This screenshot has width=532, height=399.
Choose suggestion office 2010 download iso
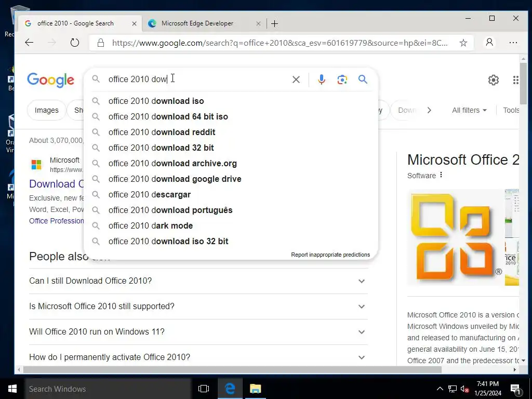point(231,101)
